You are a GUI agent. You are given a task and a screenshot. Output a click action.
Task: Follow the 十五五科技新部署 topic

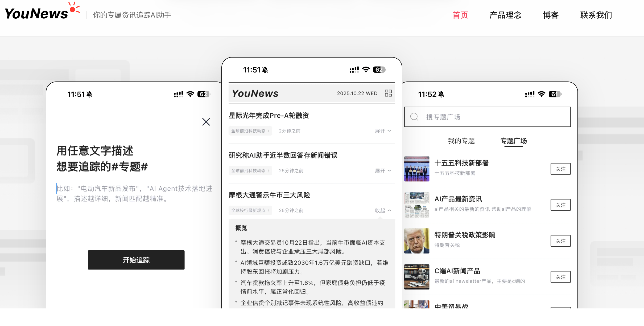[x=560, y=169]
